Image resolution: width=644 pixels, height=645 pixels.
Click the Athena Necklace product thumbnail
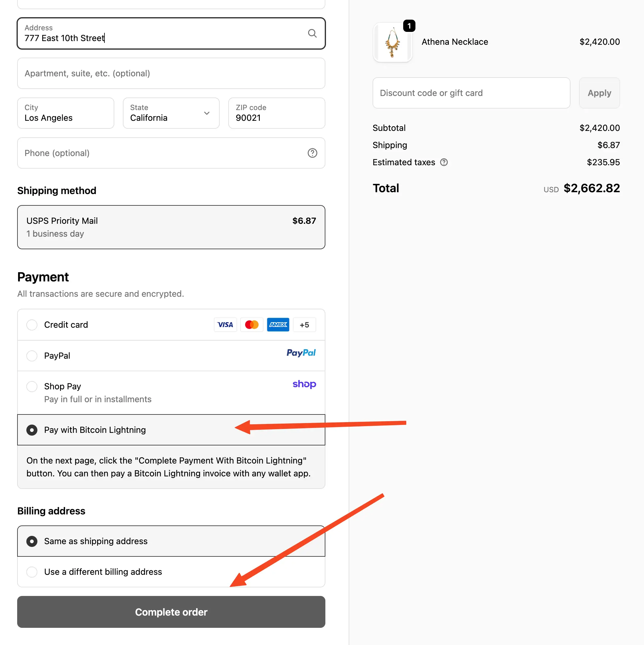click(x=393, y=42)
